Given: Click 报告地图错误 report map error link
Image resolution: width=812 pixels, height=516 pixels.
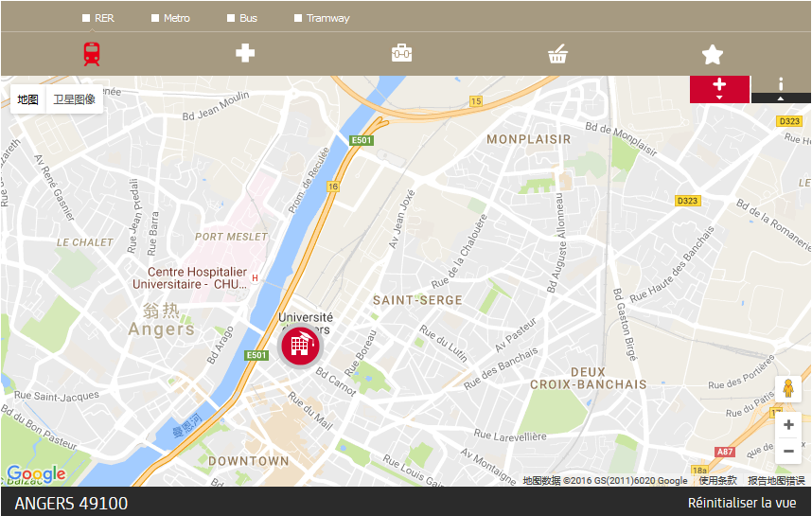Looking at the screenshot, I should (776, 480).
